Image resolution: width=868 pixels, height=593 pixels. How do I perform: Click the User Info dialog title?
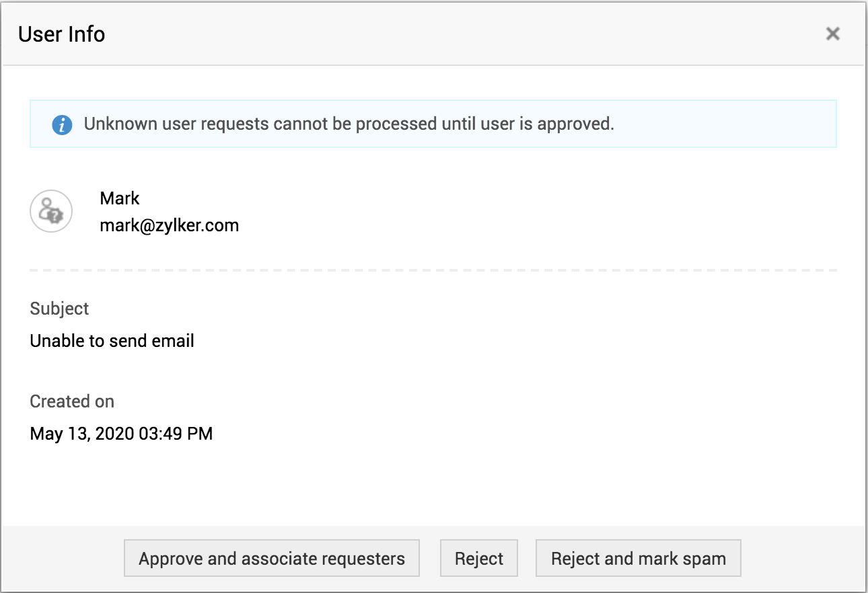[62, 34]
